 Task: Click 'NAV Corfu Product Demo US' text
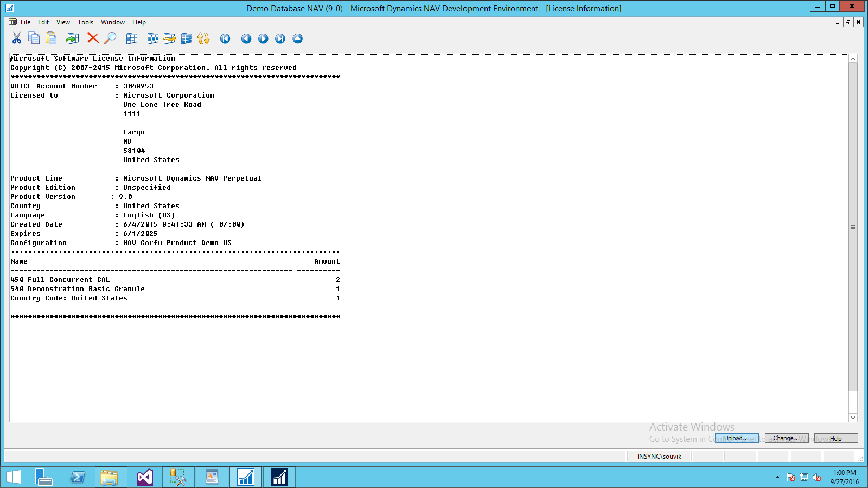(177, 242)
